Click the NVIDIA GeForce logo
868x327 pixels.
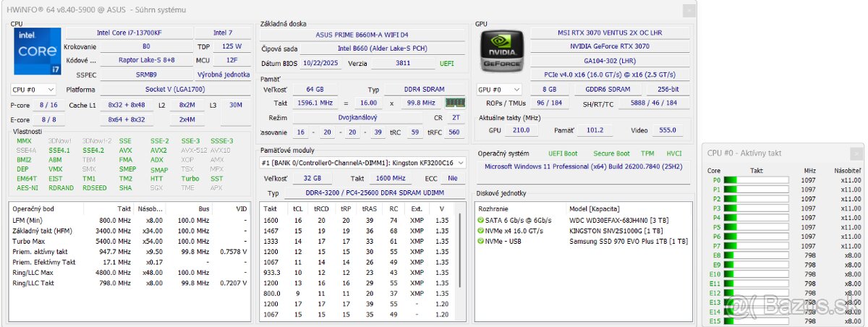tap(501, 51)
